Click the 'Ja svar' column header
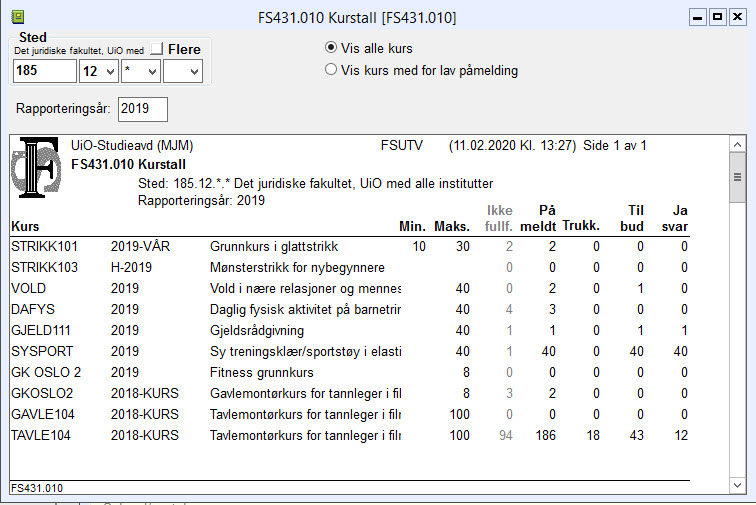Screen dimensions: 756x505 point(675,218)
